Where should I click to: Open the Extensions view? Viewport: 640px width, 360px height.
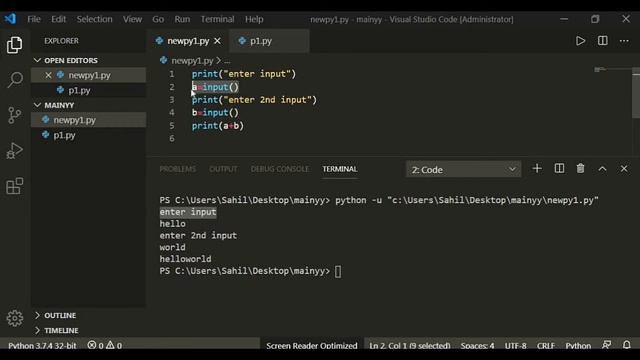(15, 186)
